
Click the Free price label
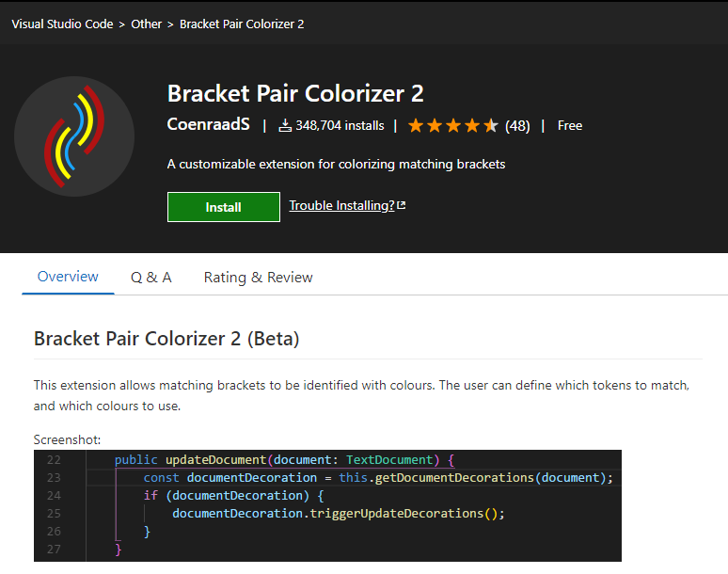tap(570, 126)
